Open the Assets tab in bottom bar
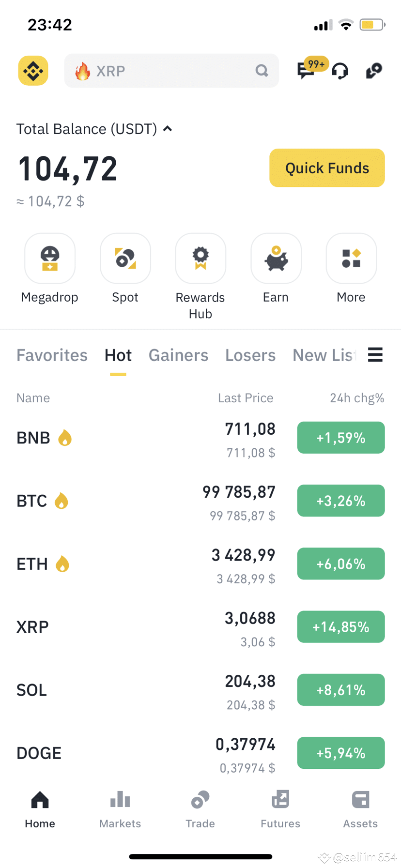This screenshot has height=868, width=401. (x=360, y=809)
